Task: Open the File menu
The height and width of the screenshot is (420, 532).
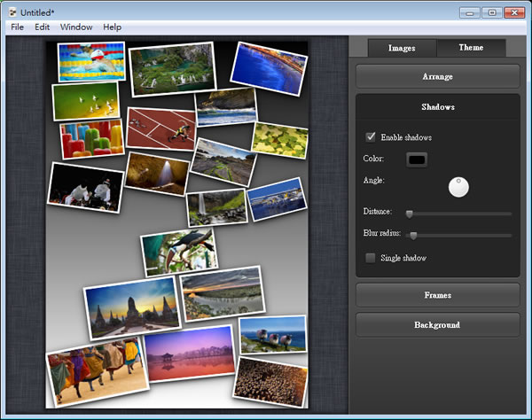Action: (18, 27)
